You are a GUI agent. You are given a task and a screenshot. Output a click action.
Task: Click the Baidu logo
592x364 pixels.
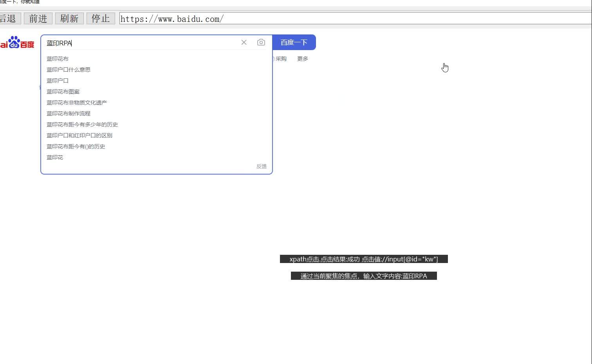pyautogui.click(x=17, y=42)
